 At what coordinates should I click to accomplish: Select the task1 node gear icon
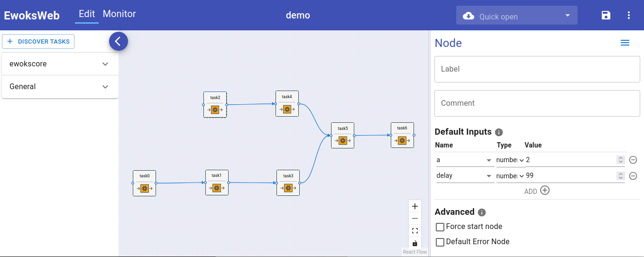point(217,188)
